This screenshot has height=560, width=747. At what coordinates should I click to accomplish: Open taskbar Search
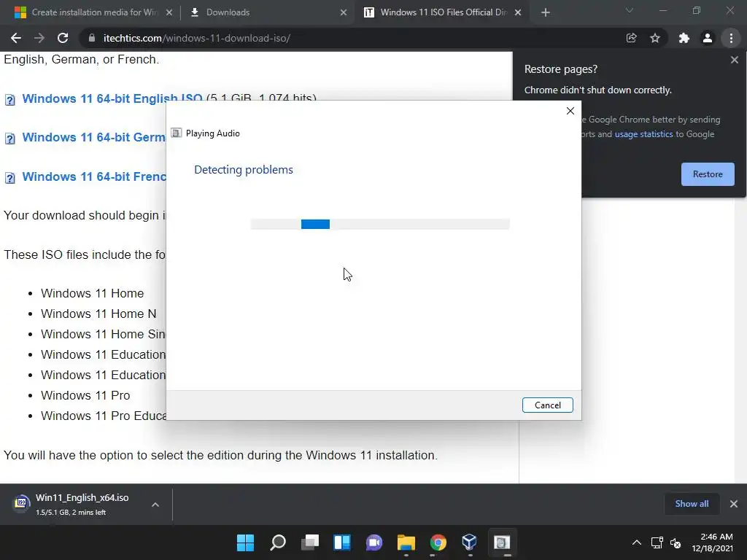[x=278, y=542]
